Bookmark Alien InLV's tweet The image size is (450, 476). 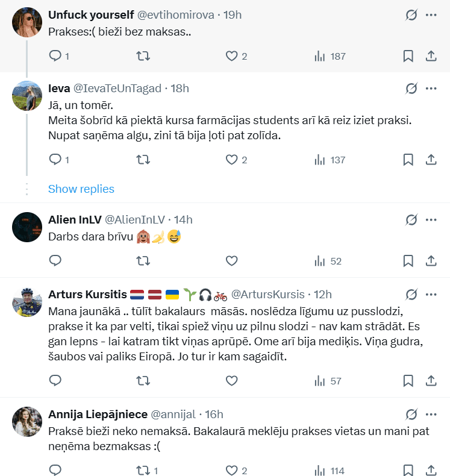408,261
